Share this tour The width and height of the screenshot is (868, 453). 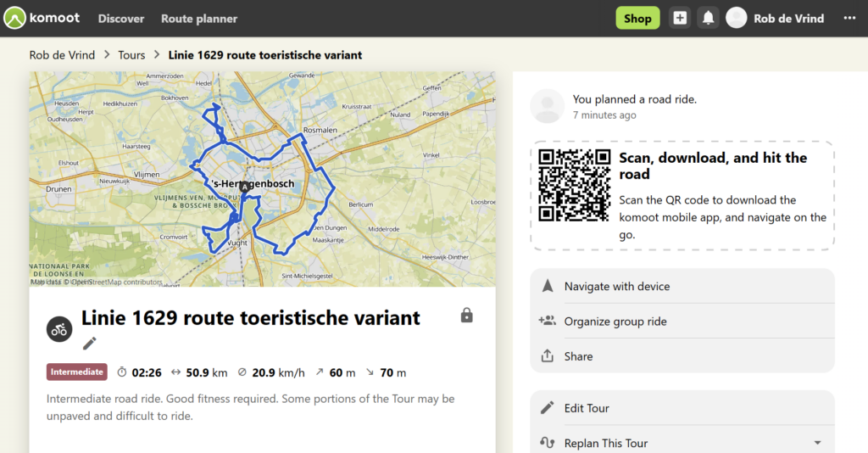click(x=578, y=356)
